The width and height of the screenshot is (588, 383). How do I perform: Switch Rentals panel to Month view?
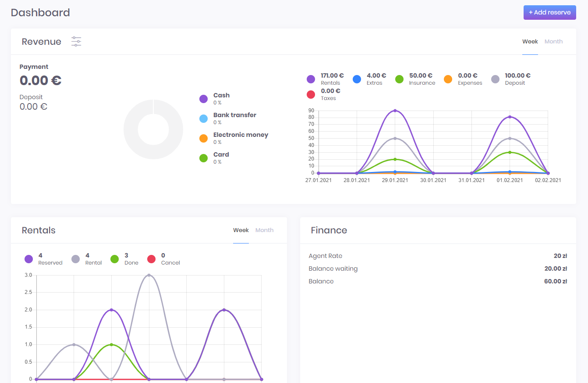264,230
